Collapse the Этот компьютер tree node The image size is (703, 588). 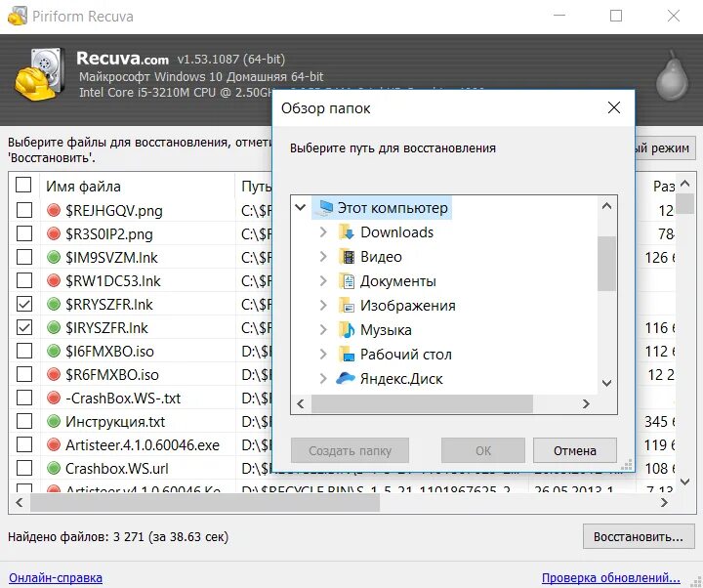301,207
